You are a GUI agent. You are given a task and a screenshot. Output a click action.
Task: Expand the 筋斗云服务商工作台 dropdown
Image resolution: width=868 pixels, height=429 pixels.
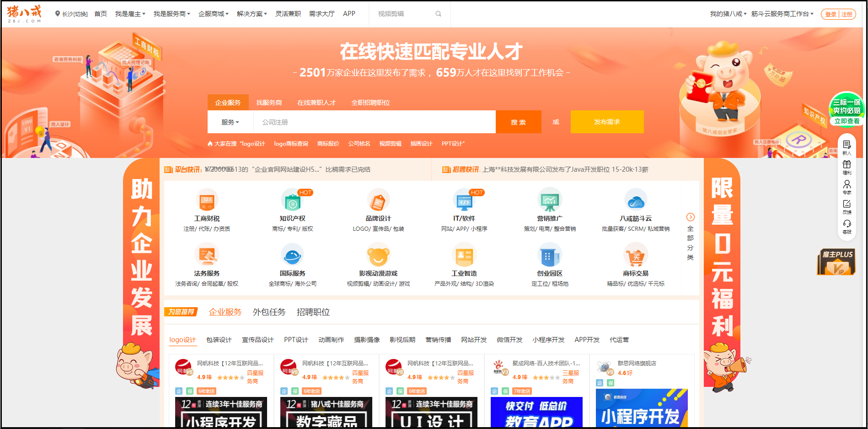(x=782, y=14)
